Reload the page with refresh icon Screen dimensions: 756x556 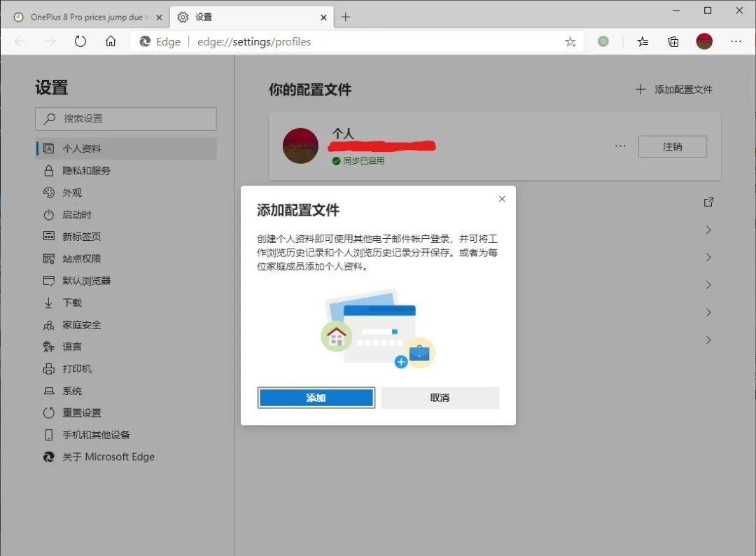(80, 41)
